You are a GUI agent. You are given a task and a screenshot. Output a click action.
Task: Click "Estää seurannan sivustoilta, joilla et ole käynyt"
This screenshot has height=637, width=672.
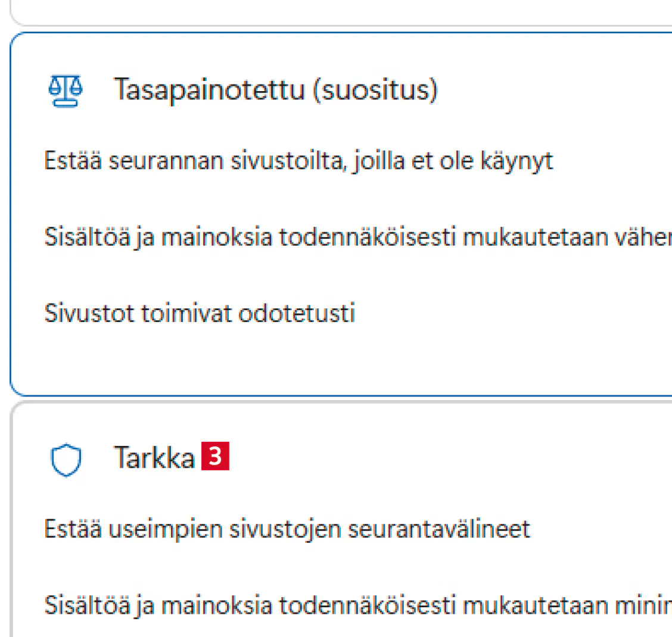click(x=298, y=161)
